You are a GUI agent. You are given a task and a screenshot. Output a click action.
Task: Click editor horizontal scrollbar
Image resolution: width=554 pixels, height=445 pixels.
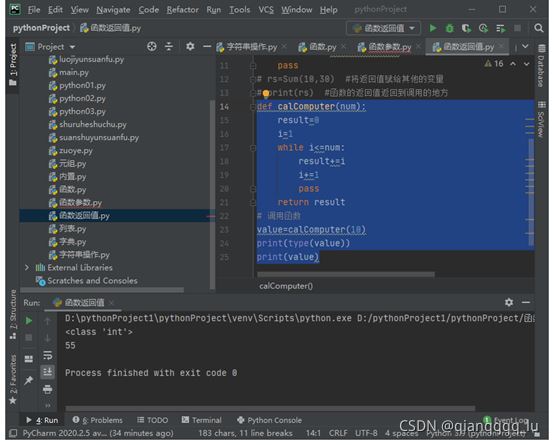pos(346,274)
